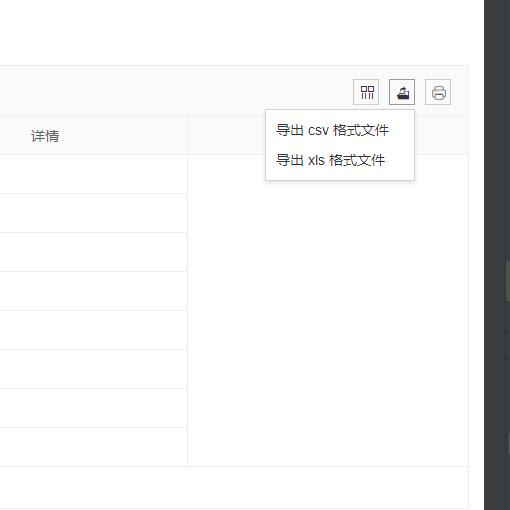Click the export toolbar icon
Screen dimensions: 510x510
(x=402, y=92)
